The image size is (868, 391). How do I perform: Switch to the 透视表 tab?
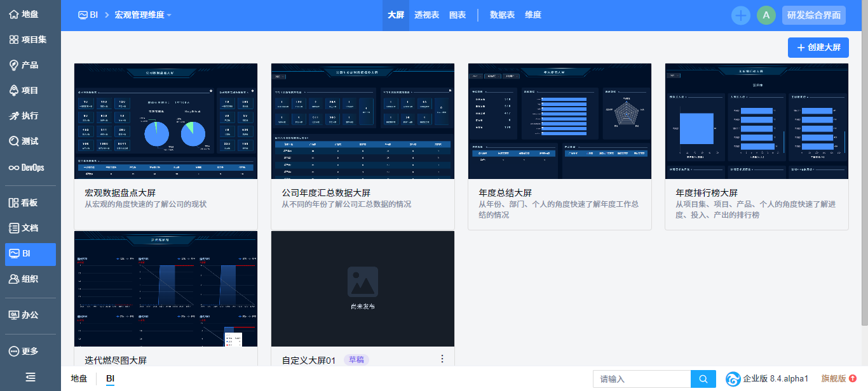426,15
